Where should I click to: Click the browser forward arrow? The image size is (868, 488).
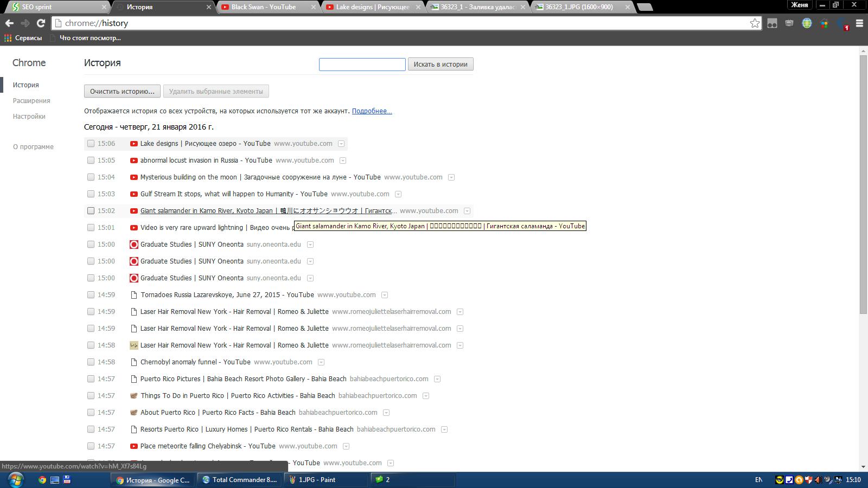pyautogui.click(x=25, y=23)
